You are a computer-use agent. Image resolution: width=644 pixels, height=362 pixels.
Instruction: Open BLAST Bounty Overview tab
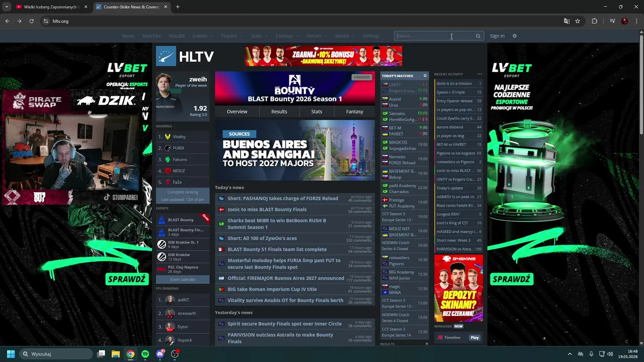click(x=237, y=112)
